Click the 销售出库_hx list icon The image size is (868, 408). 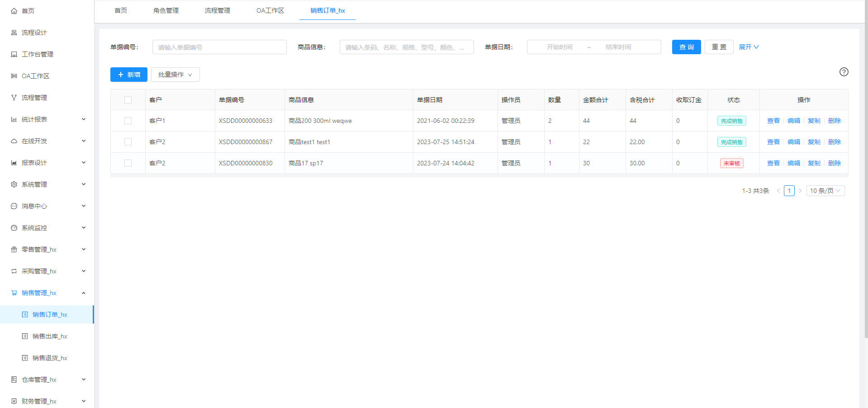[25, 336]
